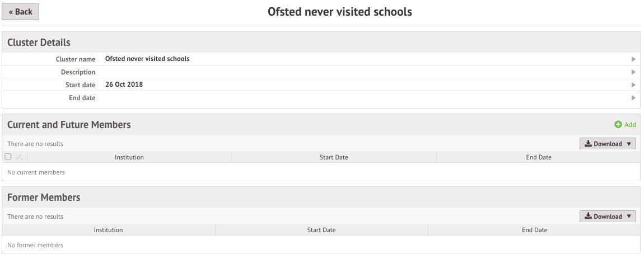Go back using the « Back button

tap(21, 12)
